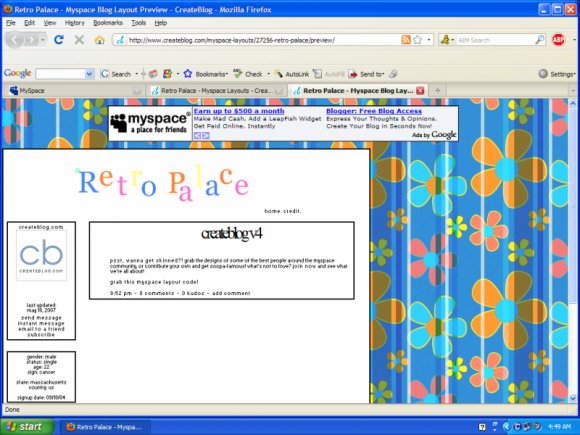Open the Send to dropdown

367,74
